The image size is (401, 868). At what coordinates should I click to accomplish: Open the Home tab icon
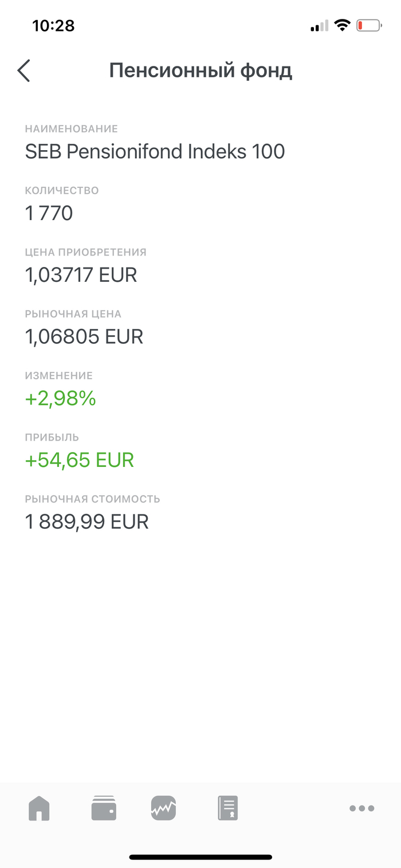39,808
